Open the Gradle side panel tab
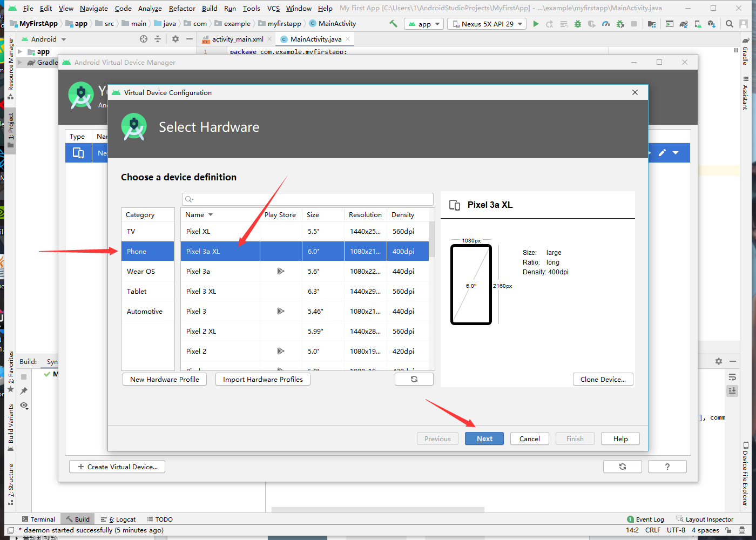756x540 pixels. (x=745, y=52)
